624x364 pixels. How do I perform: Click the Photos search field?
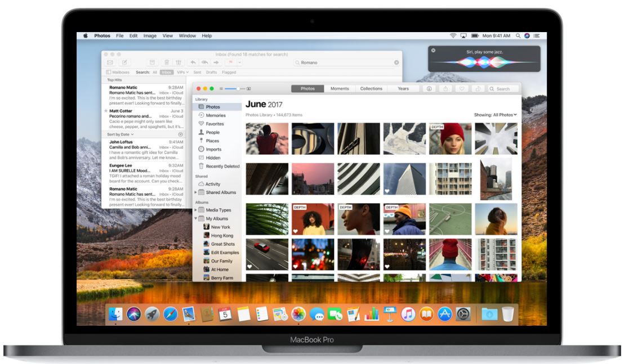click(504, 89)
